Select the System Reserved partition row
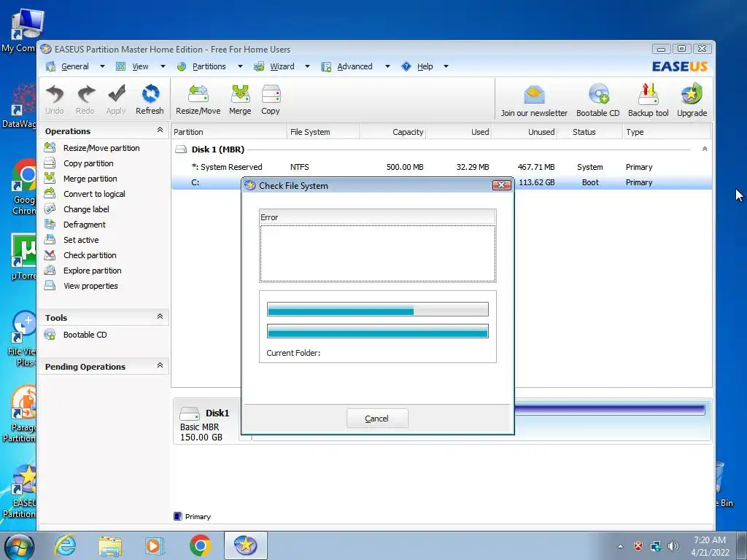Image resolution: width=747 pixels, height=560 pixels. click(x=441, y=167)
